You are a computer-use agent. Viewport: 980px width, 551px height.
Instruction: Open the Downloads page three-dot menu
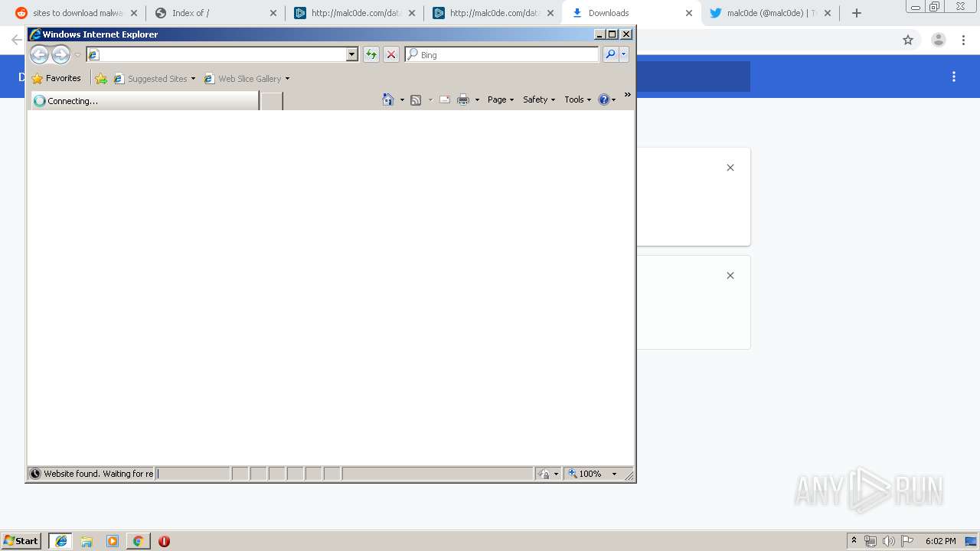[x=954, y=77]
